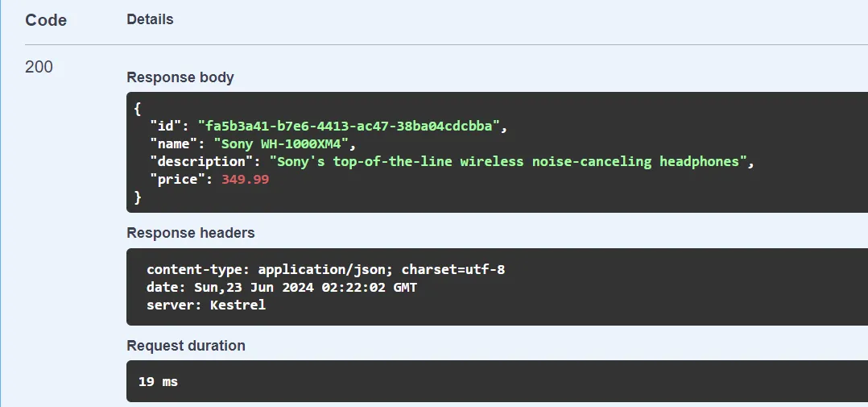The height and width of the screenshot is (407, 868).
Task: Click the date header line
Action: (282, 287)
